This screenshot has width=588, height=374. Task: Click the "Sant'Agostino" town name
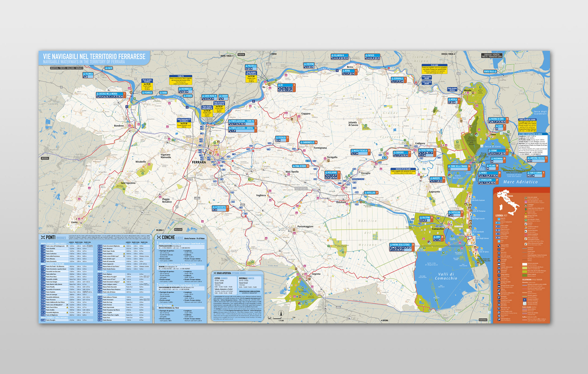pyautogui.click(x=128, y=183)
